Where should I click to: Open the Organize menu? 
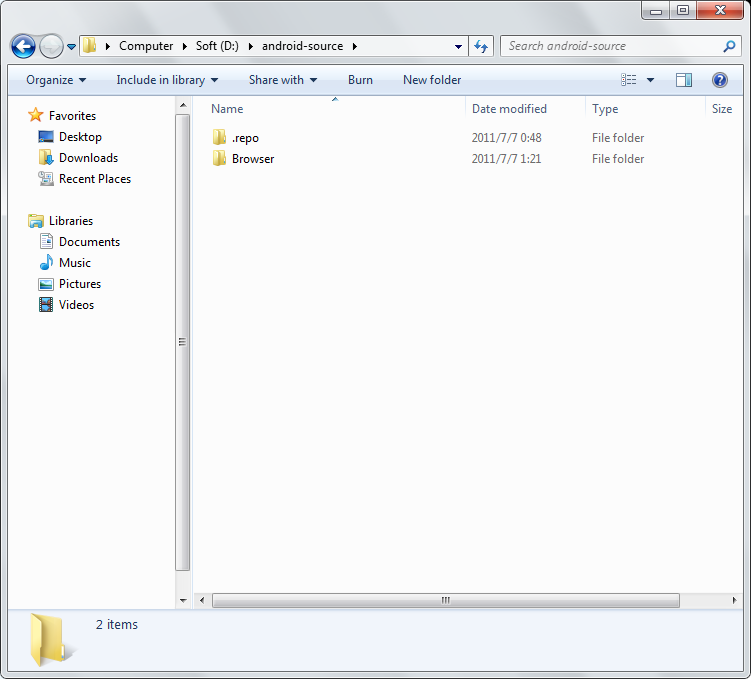click(x=56, y=80)
